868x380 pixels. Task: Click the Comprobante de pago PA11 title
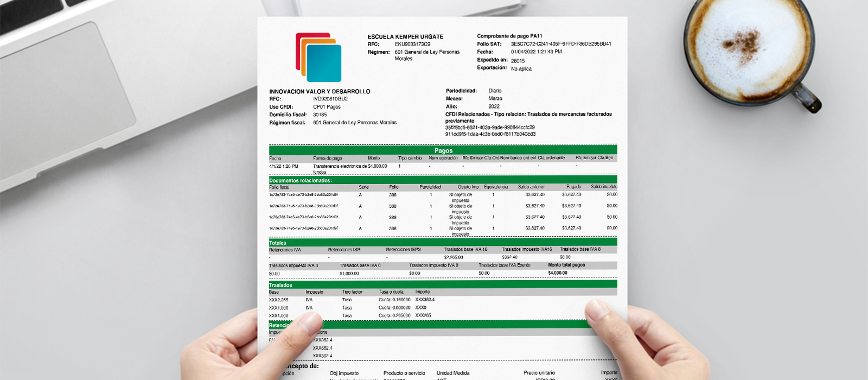pos(509,36)
